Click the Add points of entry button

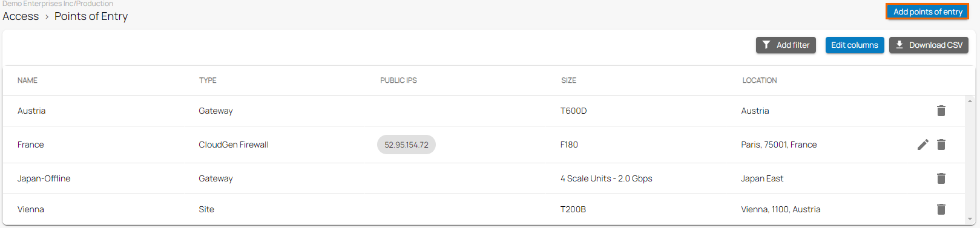coord(927,11)
